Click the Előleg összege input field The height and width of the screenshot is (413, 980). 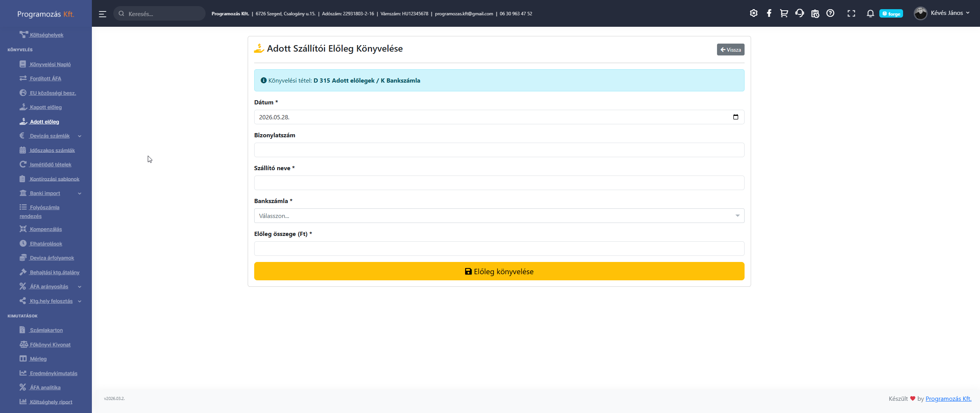click(x=499, y=249)
